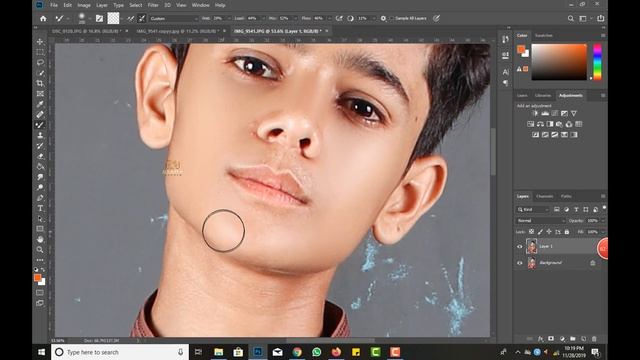
Task: Open the layer Kind filter dropdown
Action: point(533,209)
